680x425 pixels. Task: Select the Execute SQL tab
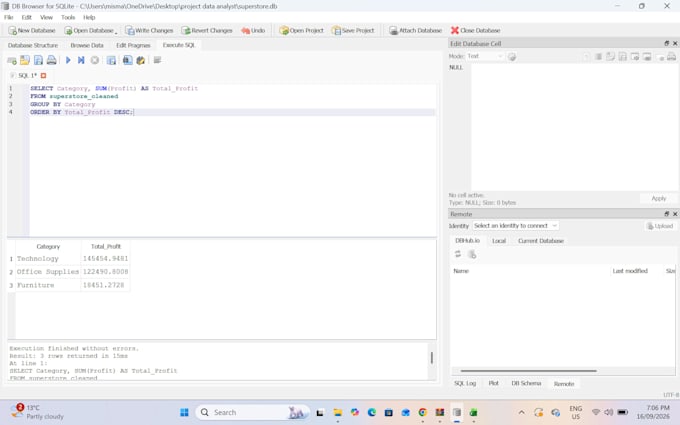tap(179, 45)
